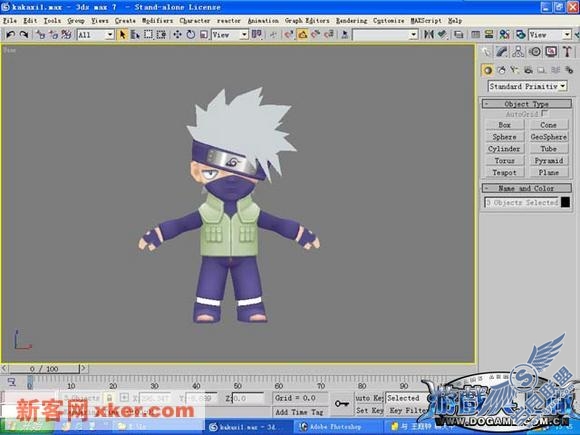Select the Space Warps category icon
The image size is (580, 435).
pyautogui.click(x=555, y=70)
